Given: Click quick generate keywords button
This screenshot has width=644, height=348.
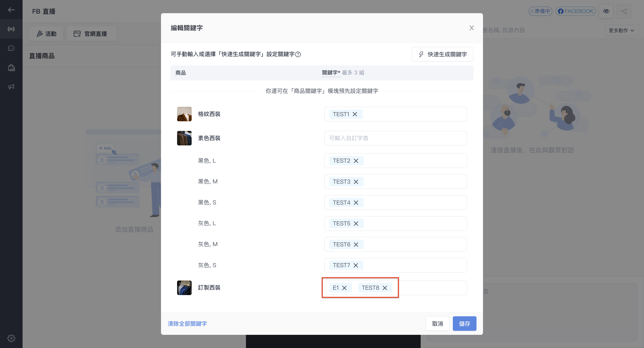Looking at the screenshot, I should coord(442,54).
